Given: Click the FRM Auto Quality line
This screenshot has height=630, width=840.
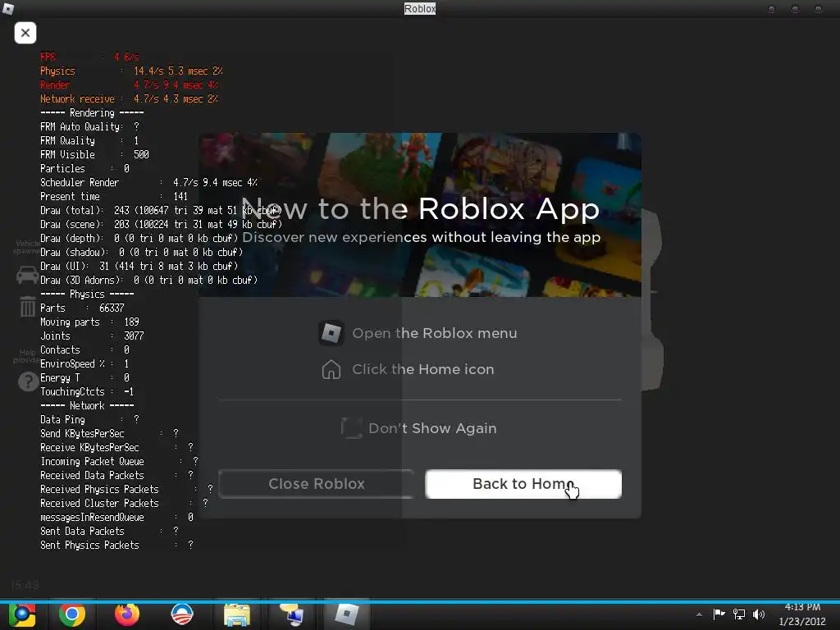Looking at the screenshot, I should click(89, 126).
